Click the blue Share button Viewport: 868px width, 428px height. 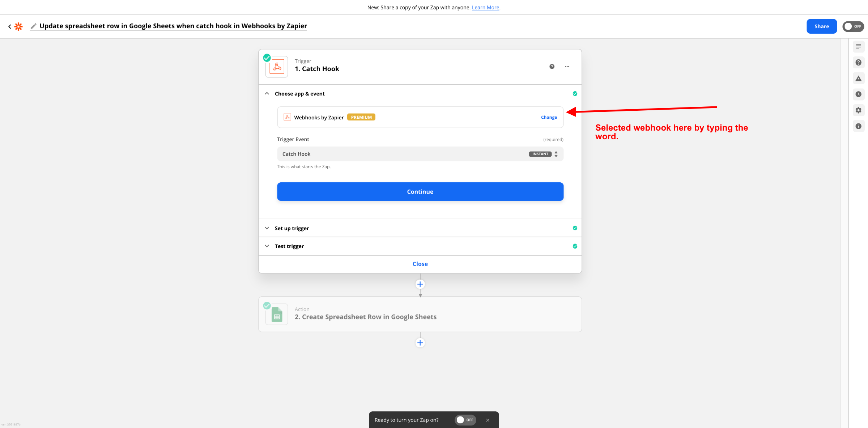[821, 26]
